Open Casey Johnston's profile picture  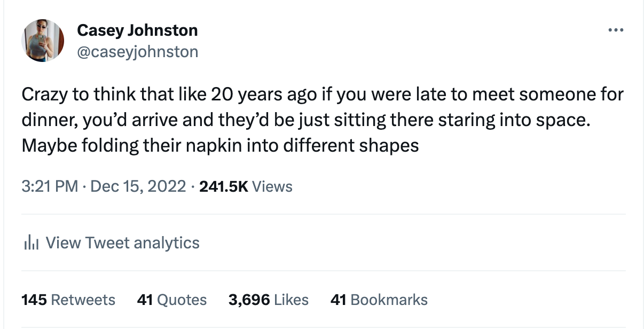[x=43, y=41]
